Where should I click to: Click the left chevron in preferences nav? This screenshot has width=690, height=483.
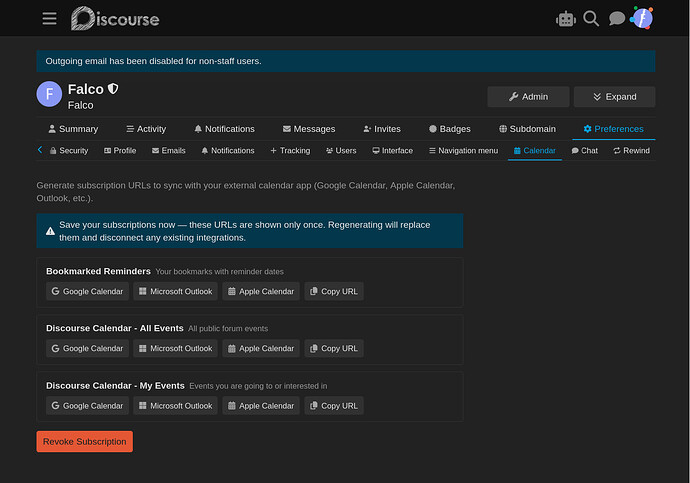(x=40, y=150)
